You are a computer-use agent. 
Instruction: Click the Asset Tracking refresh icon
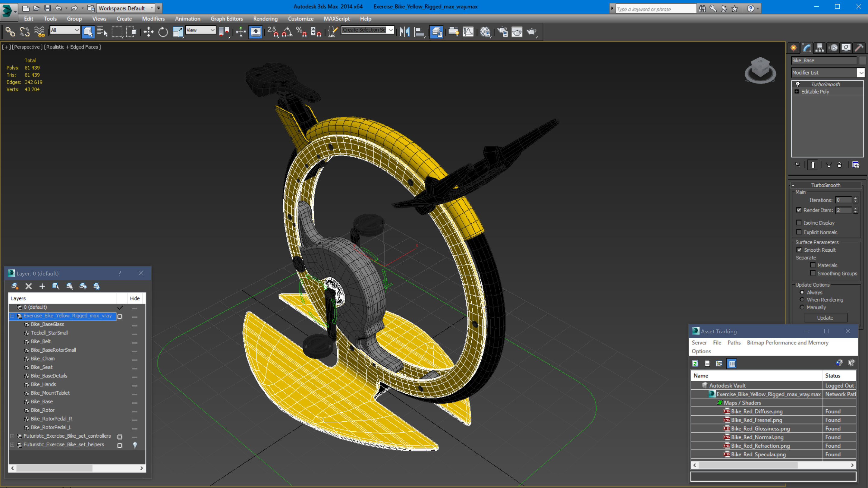pyautogui.click(x=695, y=363)
